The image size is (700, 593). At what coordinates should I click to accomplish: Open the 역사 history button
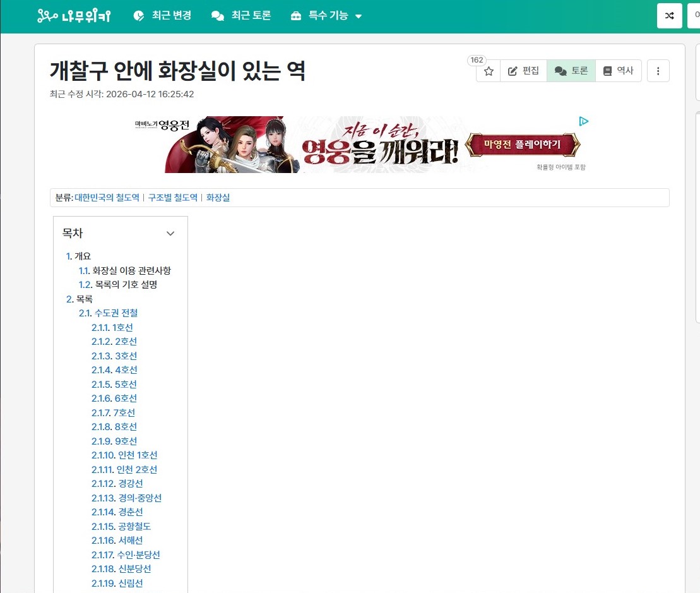pyautogui.click(x=619, y=71)
